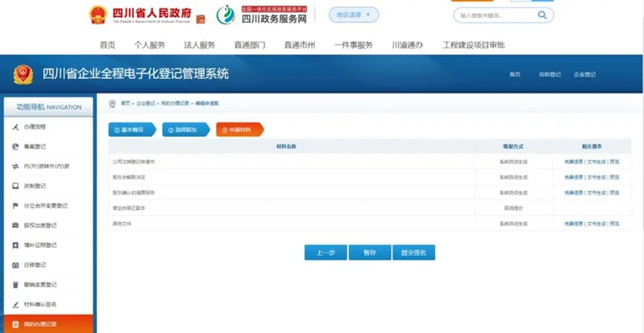Click the 四川省人民政府 national emblem logo
644x333 pixels.
[97, 14]
